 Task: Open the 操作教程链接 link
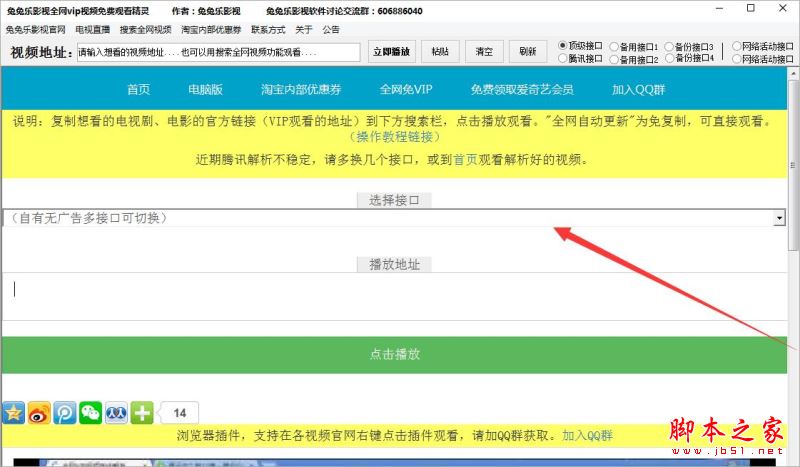[x=394, y=137]
